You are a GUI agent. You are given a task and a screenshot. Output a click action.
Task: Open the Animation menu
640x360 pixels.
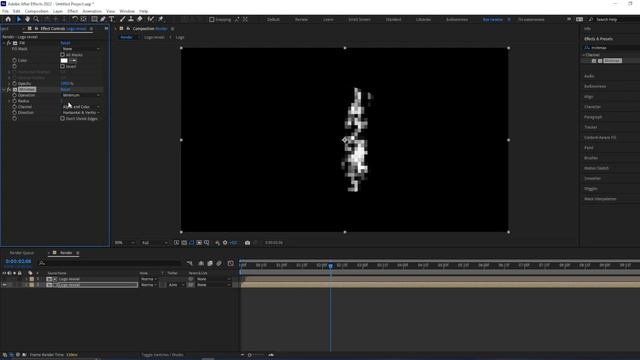[92, 11]
